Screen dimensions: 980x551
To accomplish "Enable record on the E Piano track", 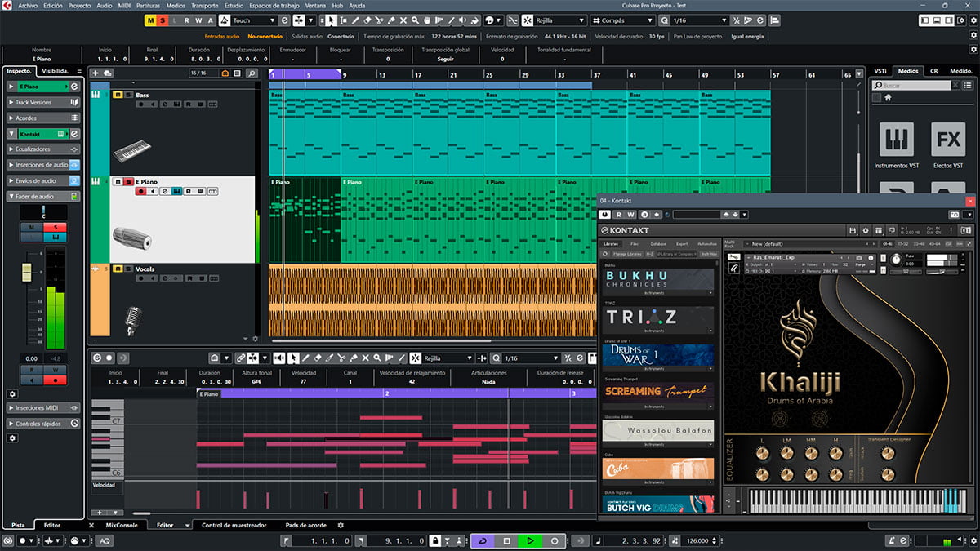I will tap(140, 191).
